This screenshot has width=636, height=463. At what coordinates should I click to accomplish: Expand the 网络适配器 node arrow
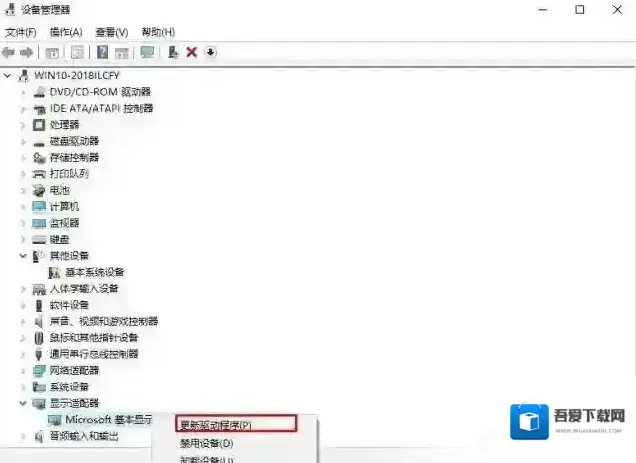23,370
